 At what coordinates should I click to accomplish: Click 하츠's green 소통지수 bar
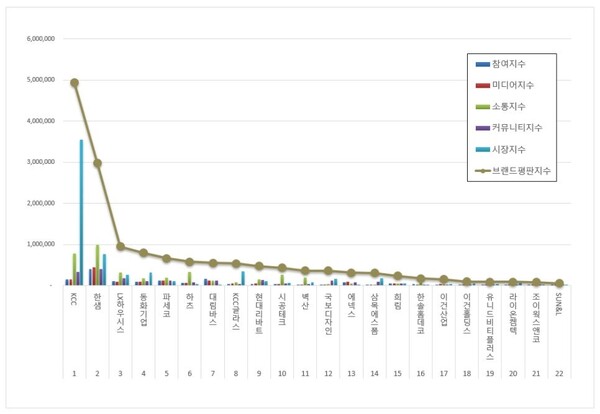[189, 279]
